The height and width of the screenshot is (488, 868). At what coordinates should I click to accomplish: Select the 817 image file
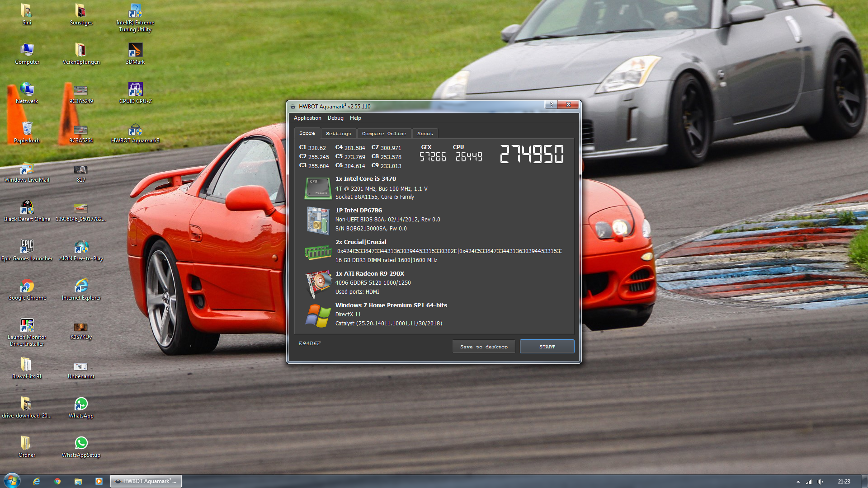tap(81, 173)
